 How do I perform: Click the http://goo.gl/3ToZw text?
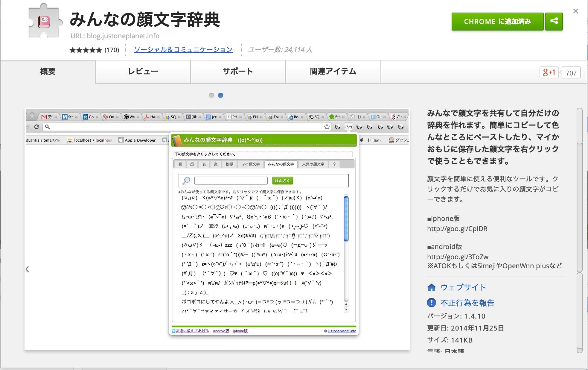(458, 257)
